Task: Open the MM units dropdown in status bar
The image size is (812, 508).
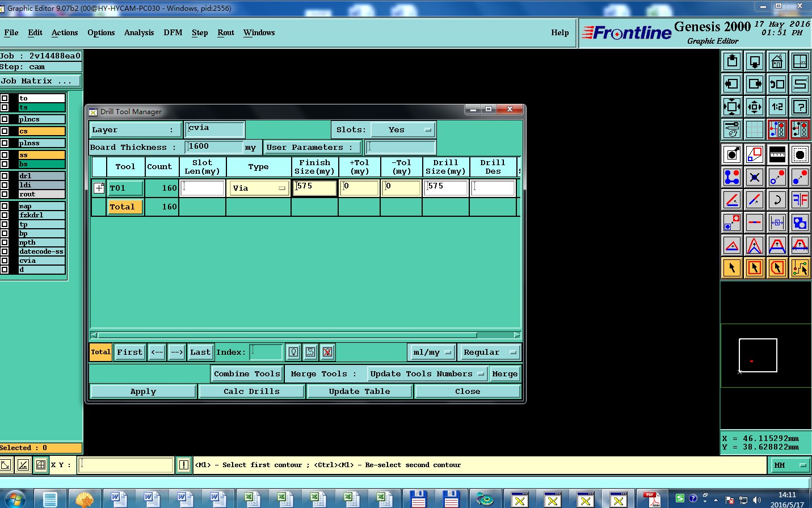Action: coord(790,465)
